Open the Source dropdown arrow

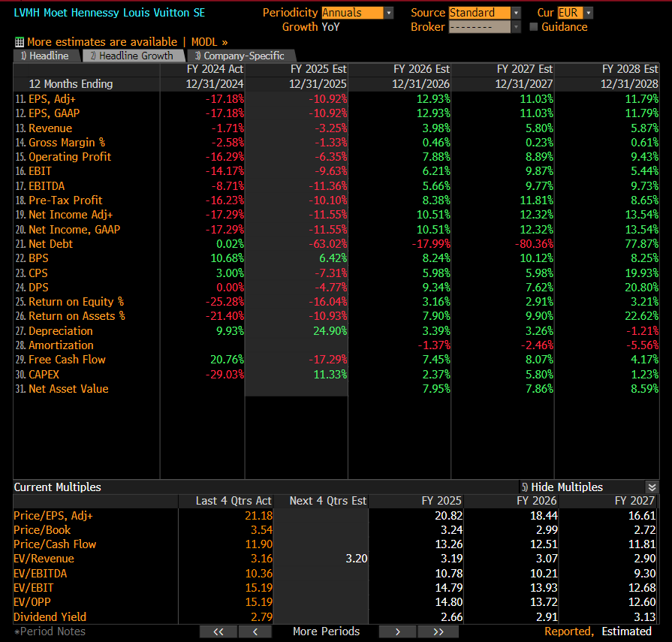tap(516, 13)
